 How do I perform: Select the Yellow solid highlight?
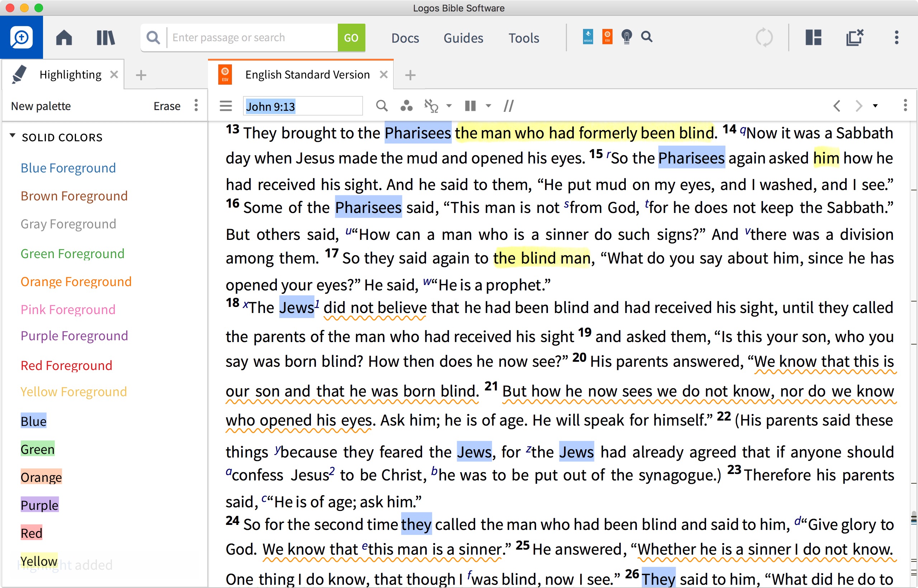(39, 560)
